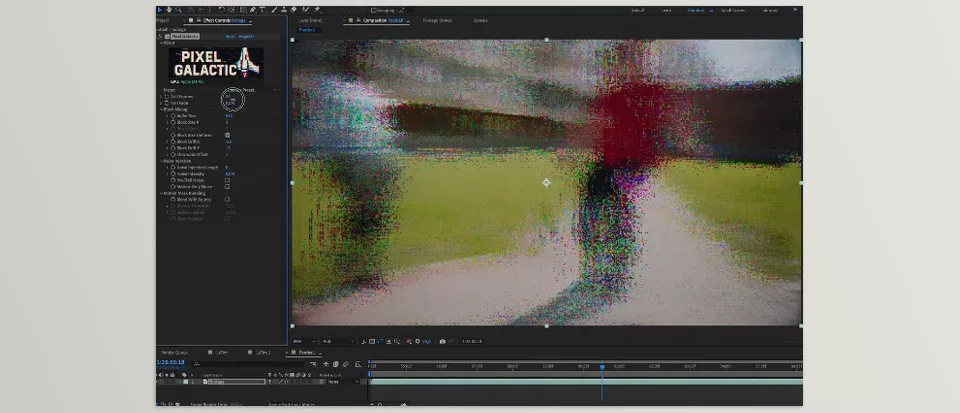Toggle mask and shape path visibility icon
Screen dimensions: 960x413
tap(380, 341)
